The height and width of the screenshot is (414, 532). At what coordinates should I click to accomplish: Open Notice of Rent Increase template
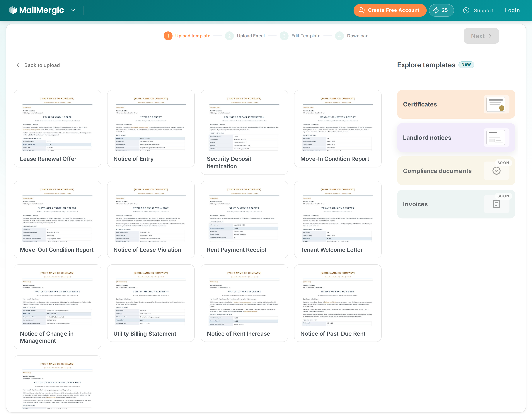click(244, 303)
